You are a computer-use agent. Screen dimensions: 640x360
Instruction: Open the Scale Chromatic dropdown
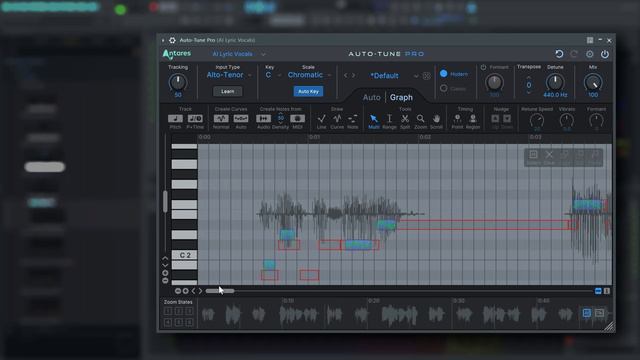point(309,75)
